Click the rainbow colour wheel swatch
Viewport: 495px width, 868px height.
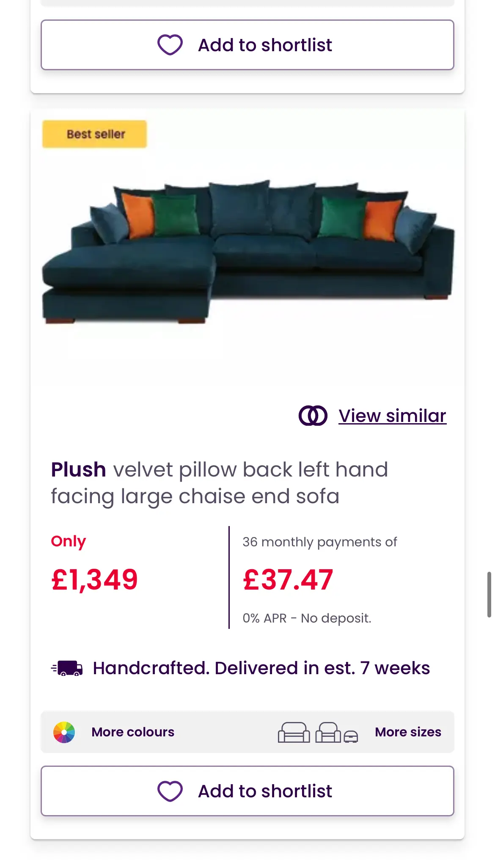click(64, 732)
